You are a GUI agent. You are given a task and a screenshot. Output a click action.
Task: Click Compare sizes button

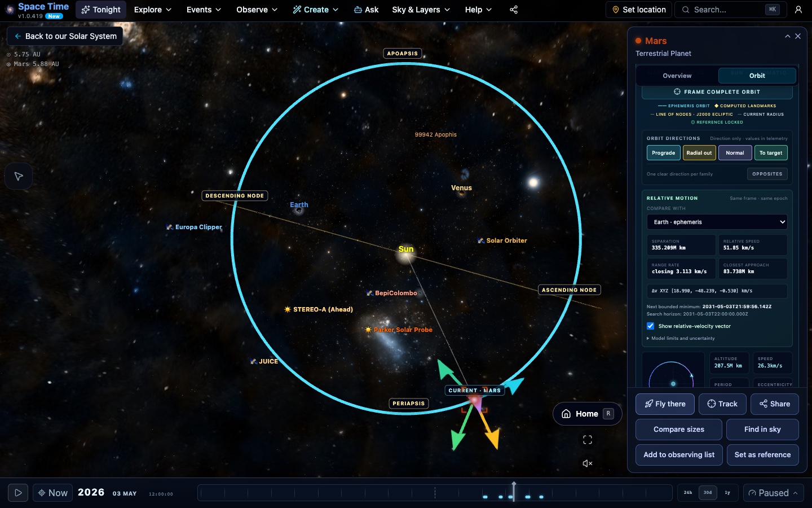[679, 430]
